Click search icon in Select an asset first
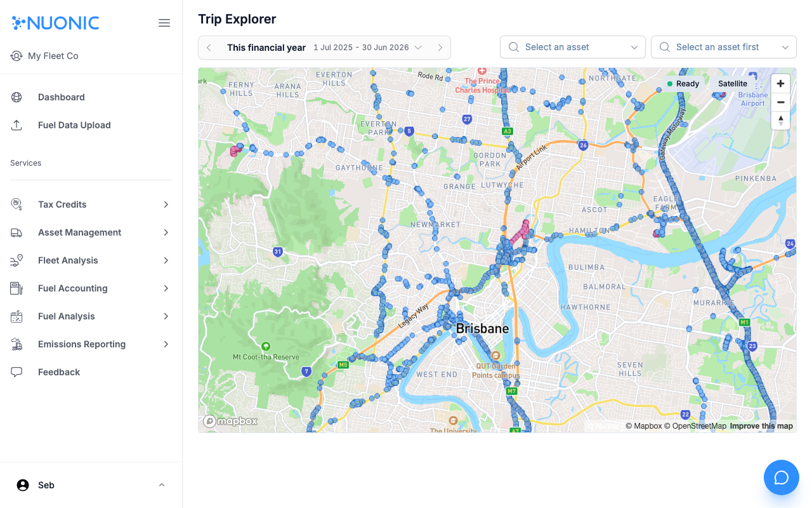 coord(665,47)
